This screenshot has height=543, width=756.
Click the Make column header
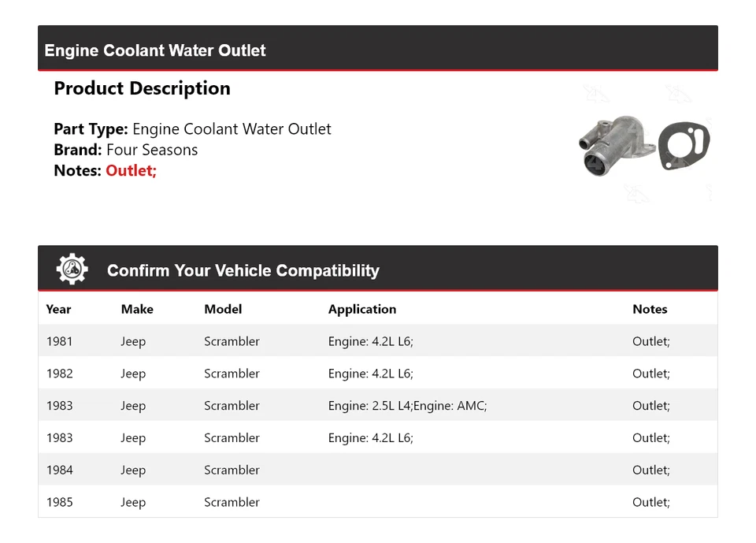tap(137, 309)
